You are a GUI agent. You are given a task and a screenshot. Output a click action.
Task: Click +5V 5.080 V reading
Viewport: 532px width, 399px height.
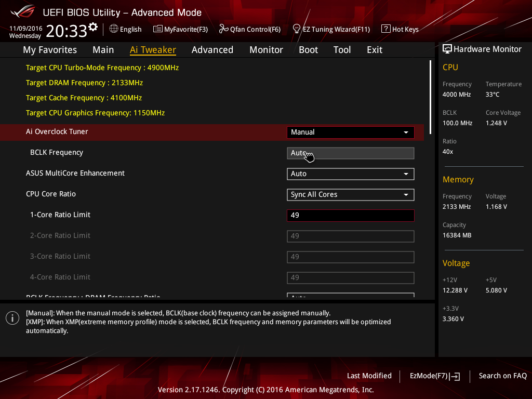(496, 290)
